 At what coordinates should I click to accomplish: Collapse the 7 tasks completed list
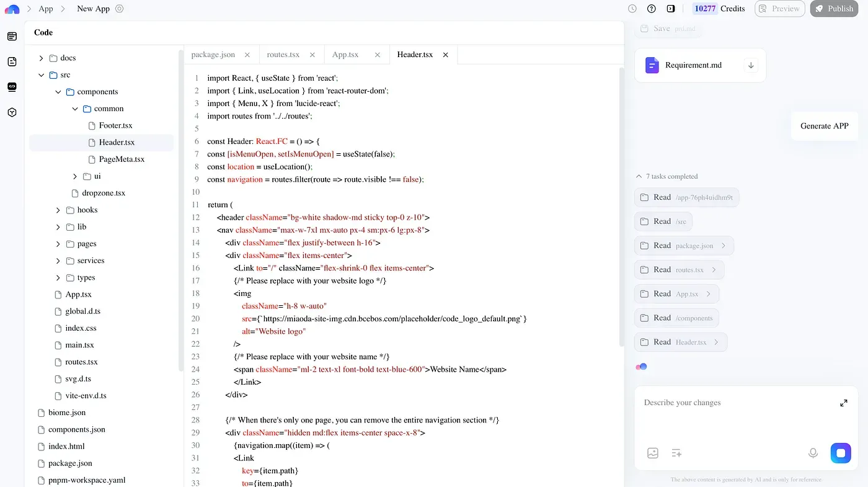pyautogui.click(x=639, y=177)
